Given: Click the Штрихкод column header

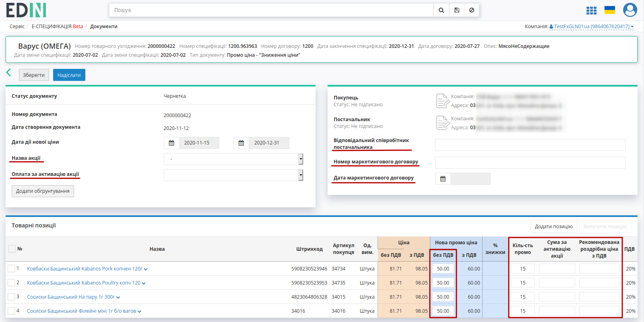Looking at the screenshot, I should coord(310,249).
